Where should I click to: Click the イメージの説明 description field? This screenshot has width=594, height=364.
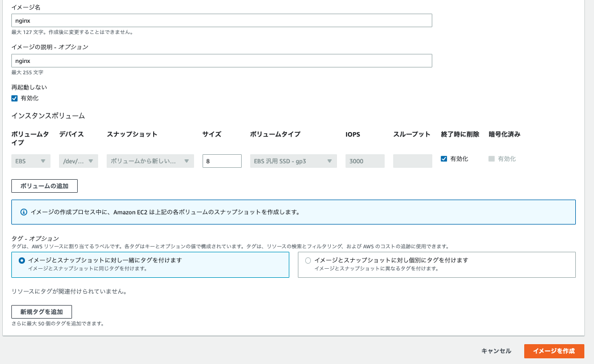pos(221,61)
